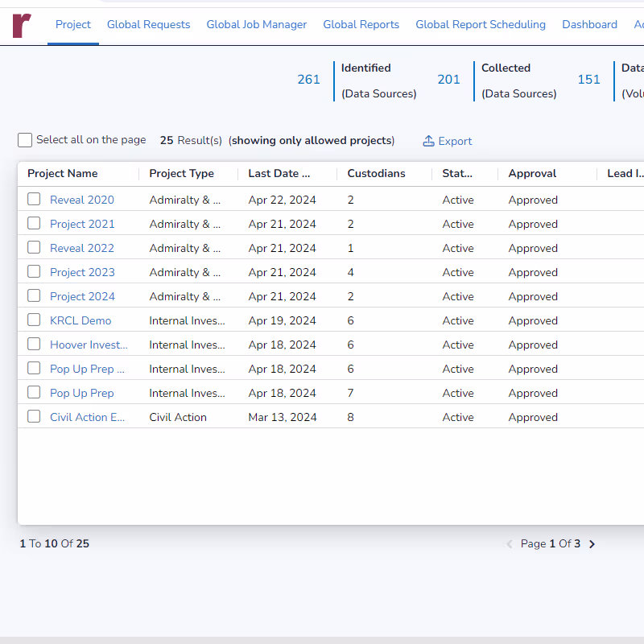The width and height of the screenshot is (644, 644).
Task: Open Global Report Scheduling tab
Action: click(x=480, y=25)
